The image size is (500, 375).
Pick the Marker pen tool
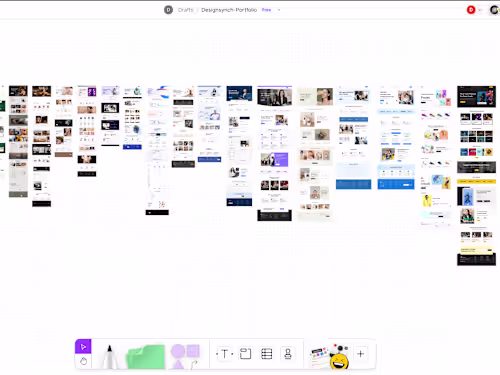109,357
